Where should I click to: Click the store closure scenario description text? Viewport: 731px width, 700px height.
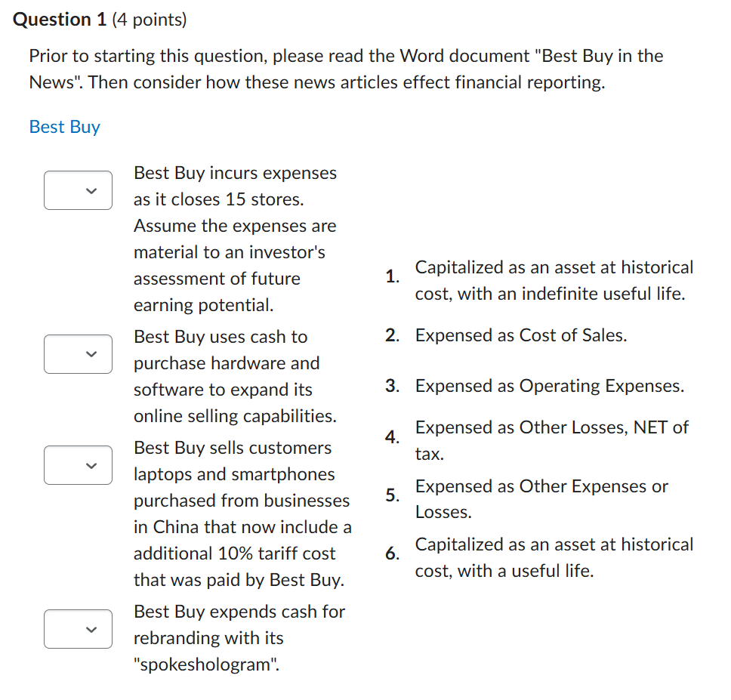click(235, 238)
